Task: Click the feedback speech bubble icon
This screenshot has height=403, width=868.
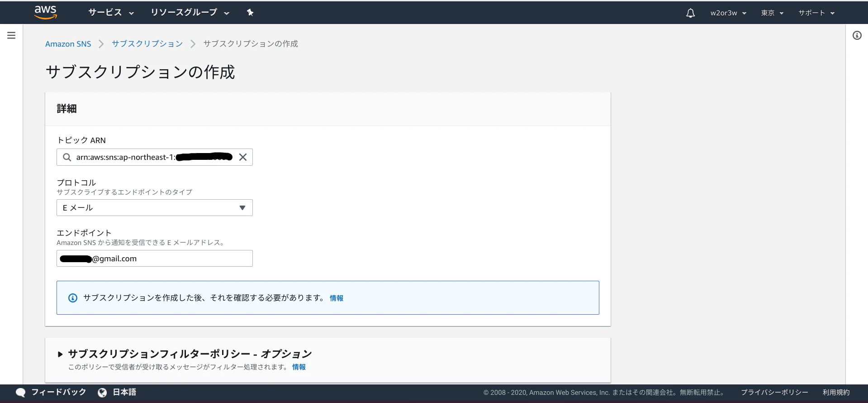Action: (x=20, y=392)
